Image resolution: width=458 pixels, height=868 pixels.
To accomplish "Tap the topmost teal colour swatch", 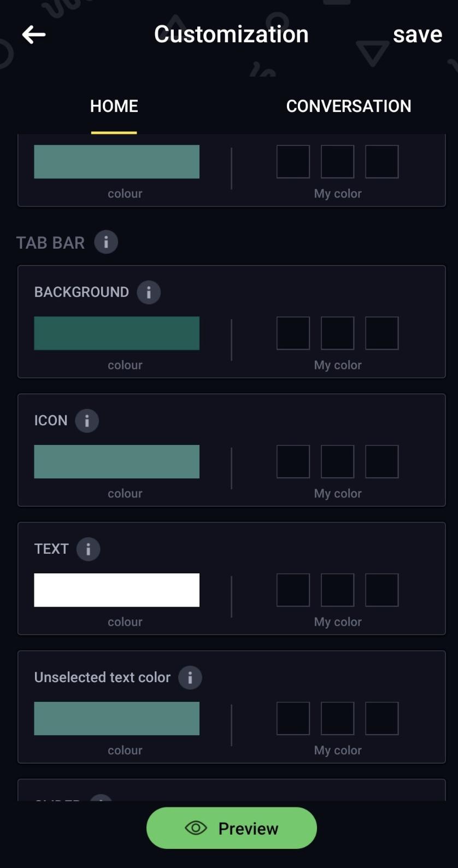I will click(116, 161).
